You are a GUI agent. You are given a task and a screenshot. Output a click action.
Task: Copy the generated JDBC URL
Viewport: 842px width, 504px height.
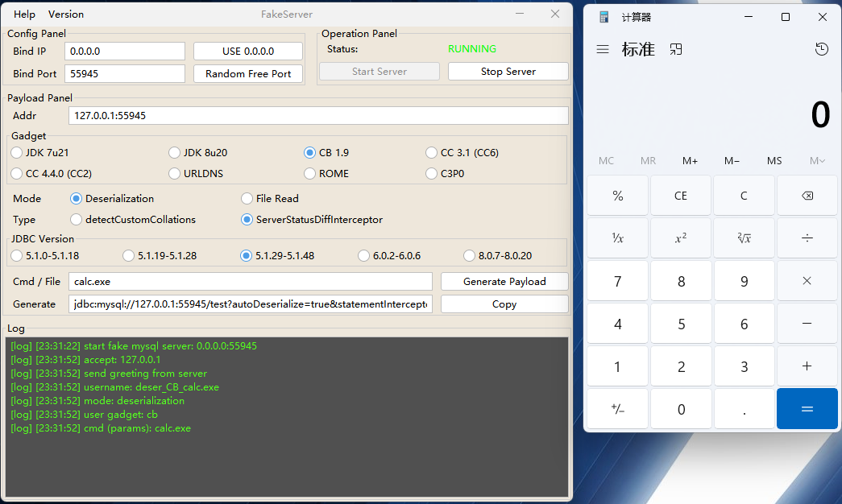click(x=504, y=304)
